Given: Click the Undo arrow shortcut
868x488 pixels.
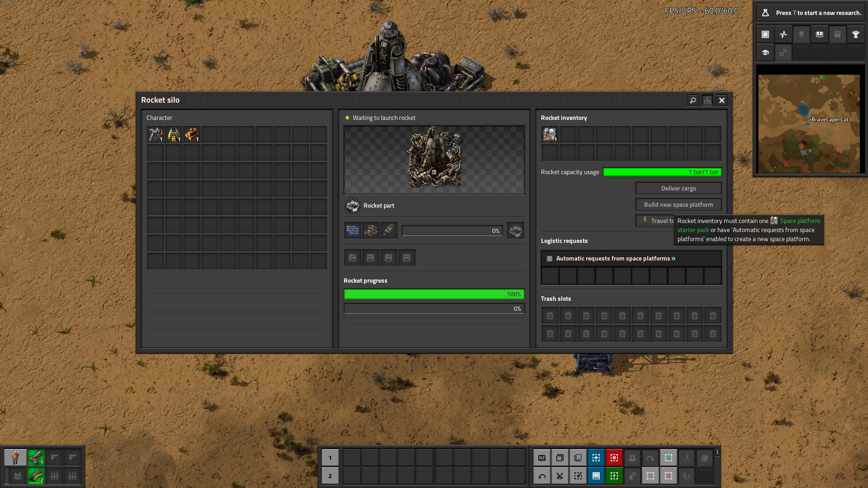Looking at the screenshot, I should click(x=542, y=476).
